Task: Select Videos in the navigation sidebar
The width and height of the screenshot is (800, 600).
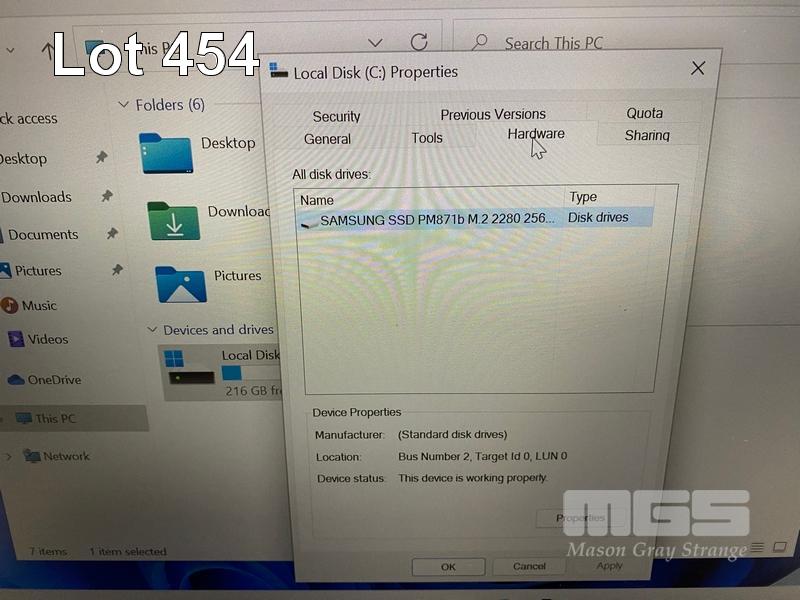Action: (47, 339)
